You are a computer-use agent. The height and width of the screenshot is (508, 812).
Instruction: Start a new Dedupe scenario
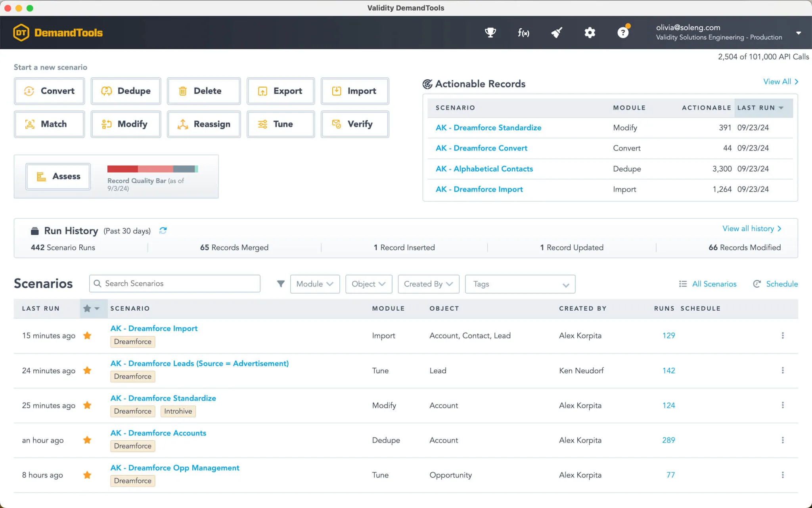pyautogui.click(x=126, y=91)
